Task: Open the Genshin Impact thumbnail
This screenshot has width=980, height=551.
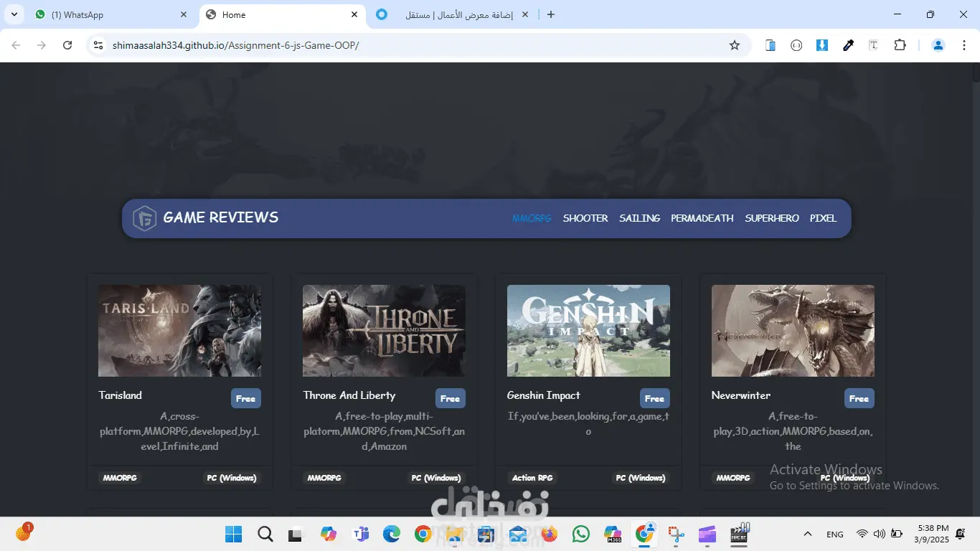Action: tap(588, 331)
